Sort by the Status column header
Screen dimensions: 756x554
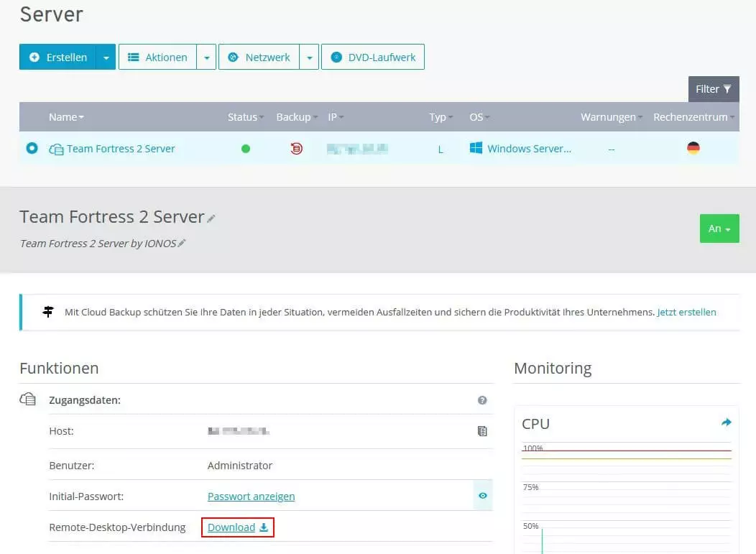245,117
